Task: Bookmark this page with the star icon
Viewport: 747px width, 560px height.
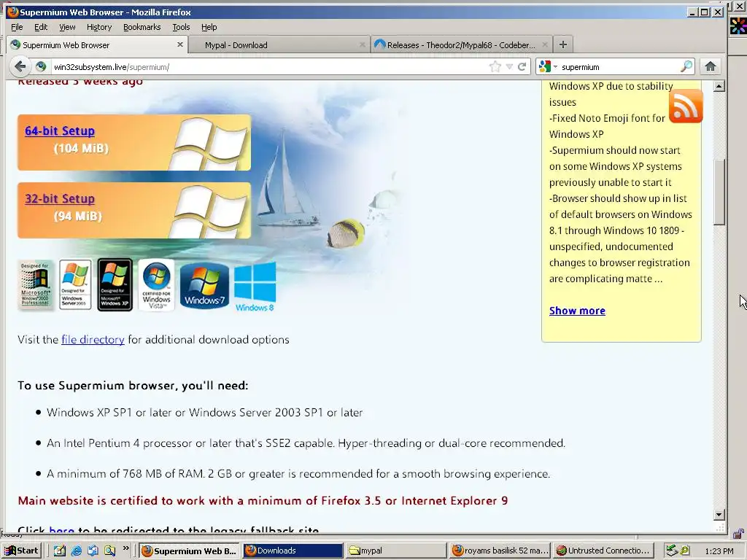Action: 495,66
